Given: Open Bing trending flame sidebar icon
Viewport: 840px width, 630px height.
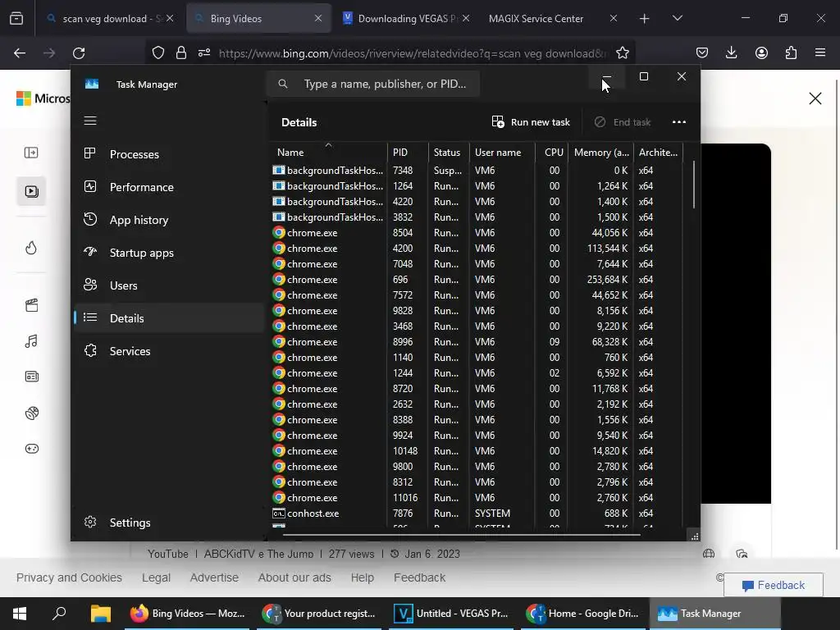Looking at the screenshot, I should click(31, 248).
